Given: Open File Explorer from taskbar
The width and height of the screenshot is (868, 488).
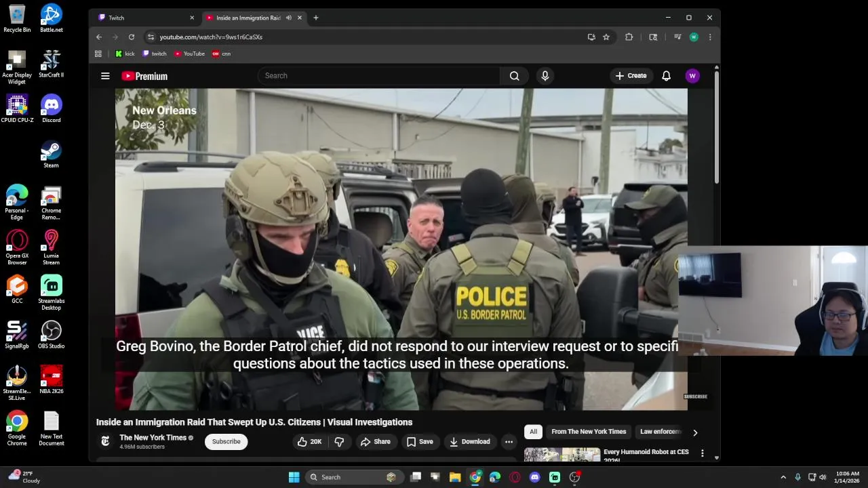Looking at the screenshot, I should [x=455, y=477].
